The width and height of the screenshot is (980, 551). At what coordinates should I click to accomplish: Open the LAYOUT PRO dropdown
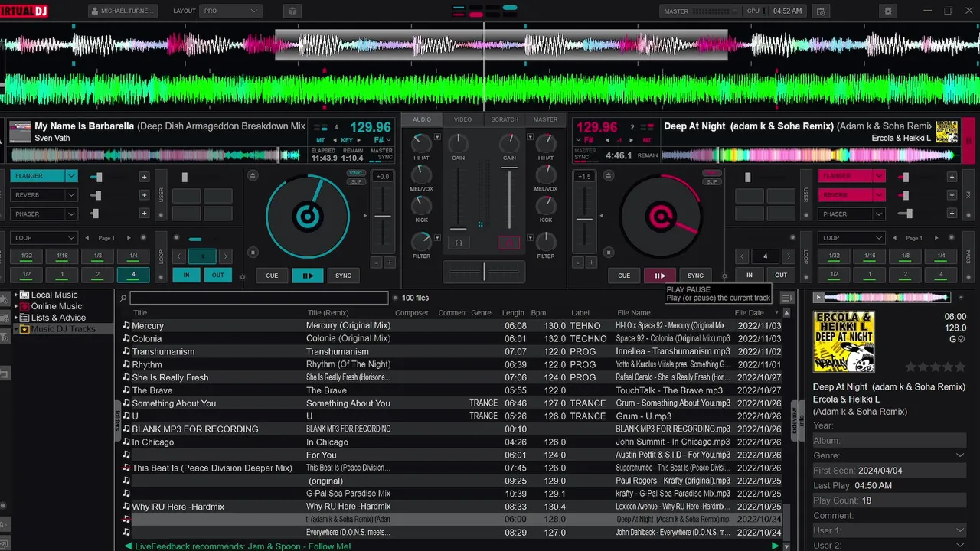230,11
